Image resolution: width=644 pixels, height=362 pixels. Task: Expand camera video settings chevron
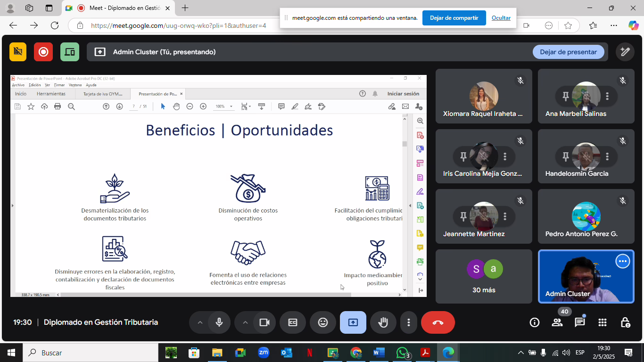(245, 322)
